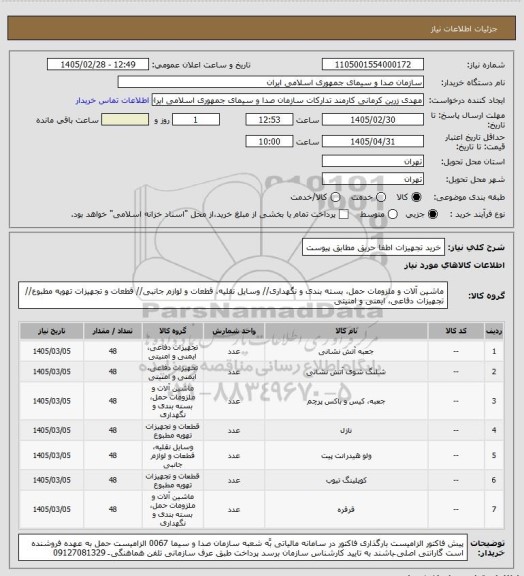Image resolution: width=524 pixels, height=576 pixels.
Task: Select the کالا/خدمت radio option
Action: click(335, 197)
